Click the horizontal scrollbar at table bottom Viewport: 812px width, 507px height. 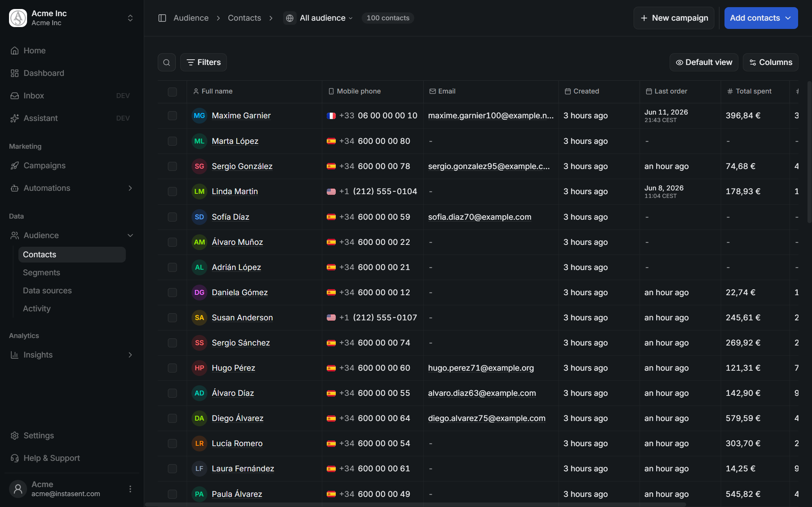pyautogui.click(x=415, y=504)
